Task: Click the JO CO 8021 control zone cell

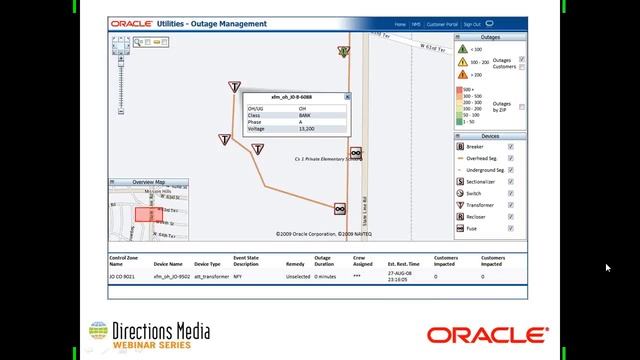Action: point(122,277)
